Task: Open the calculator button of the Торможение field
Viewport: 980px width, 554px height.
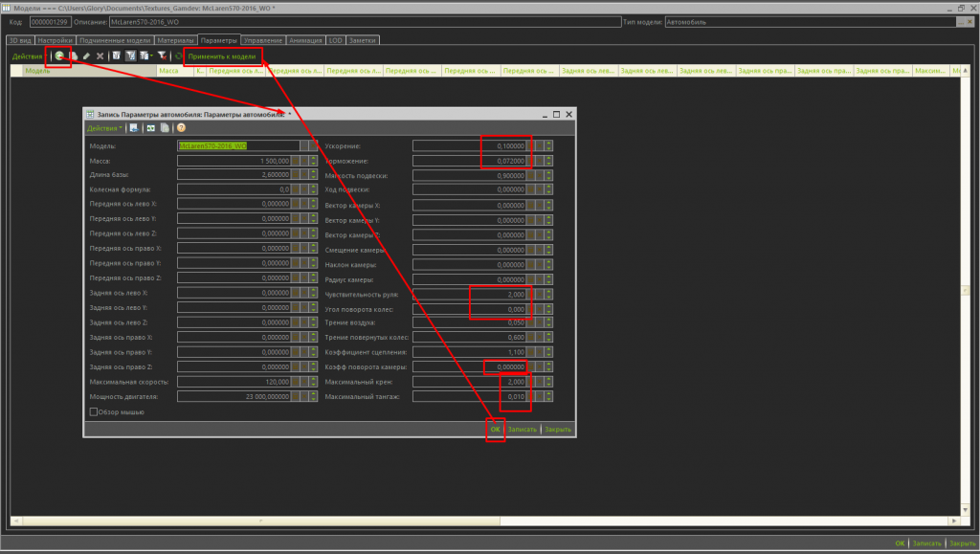Action: point(530,161)
